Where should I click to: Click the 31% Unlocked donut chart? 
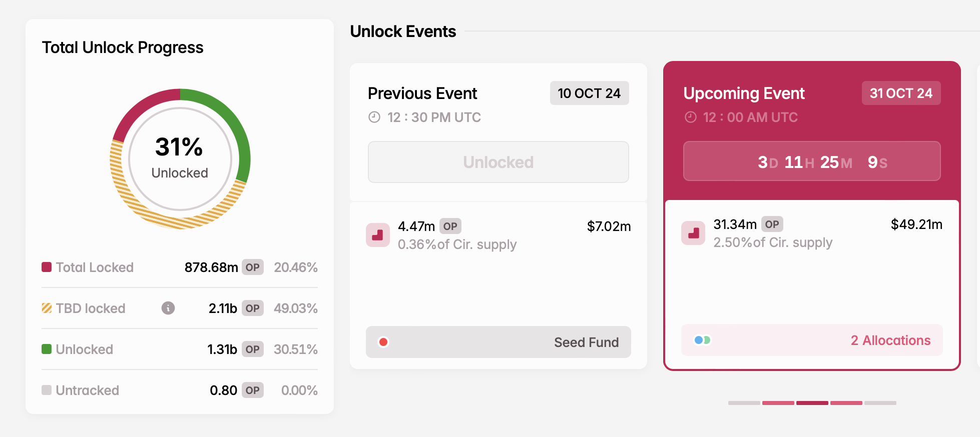180,159
